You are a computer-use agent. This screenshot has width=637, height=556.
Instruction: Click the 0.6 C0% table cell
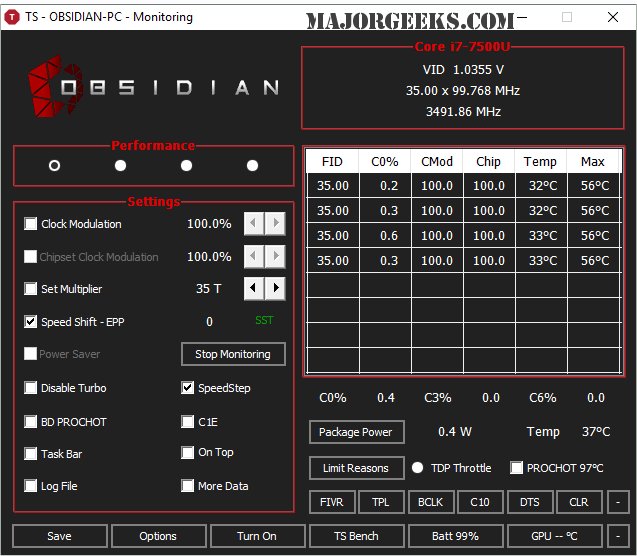pyautogui.click(x=385, y=236)
